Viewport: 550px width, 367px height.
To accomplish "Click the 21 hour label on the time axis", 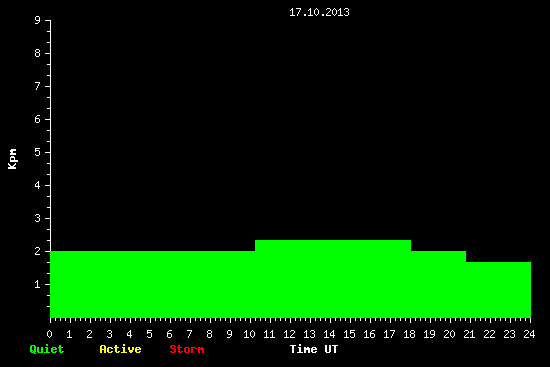I will tap(469, 334).
